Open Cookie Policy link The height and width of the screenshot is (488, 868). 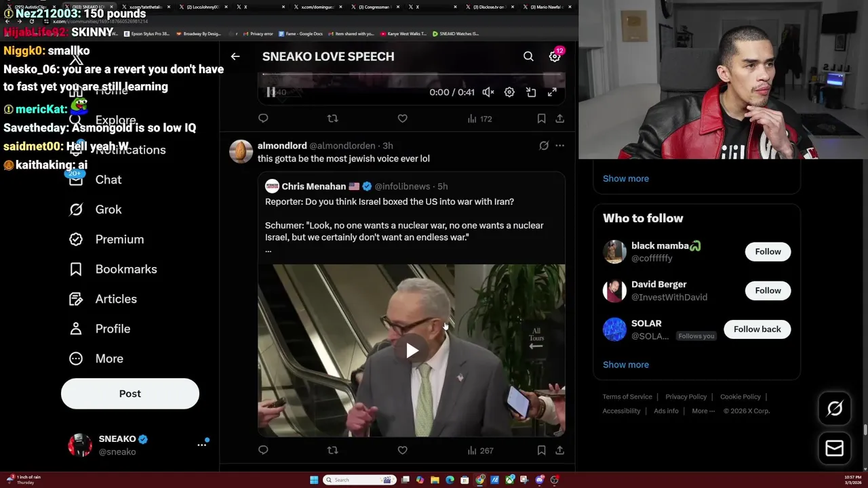click(741, 396)
